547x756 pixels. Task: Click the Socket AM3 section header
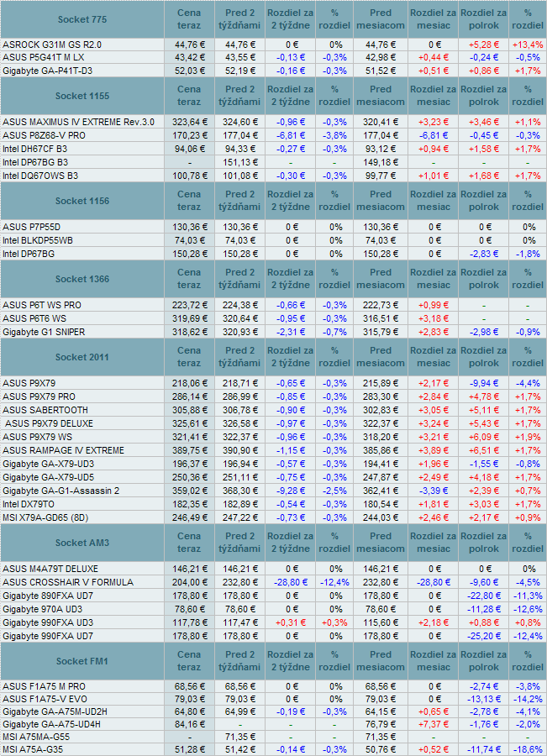82,543
